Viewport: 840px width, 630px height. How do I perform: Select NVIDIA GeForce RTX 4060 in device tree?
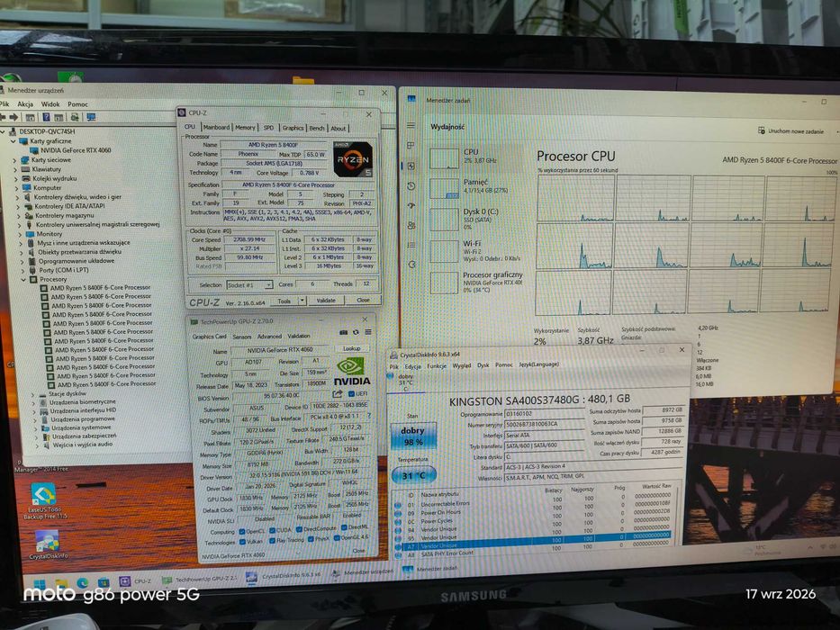70,150
